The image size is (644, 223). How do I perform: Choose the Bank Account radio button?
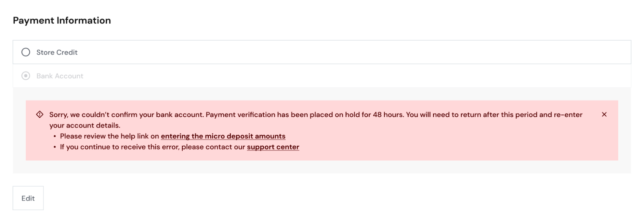[x=26, y=76]
